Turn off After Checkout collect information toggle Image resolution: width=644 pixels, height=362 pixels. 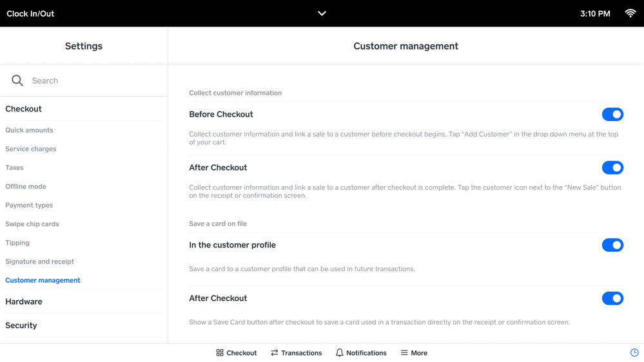tap(612, 167)
